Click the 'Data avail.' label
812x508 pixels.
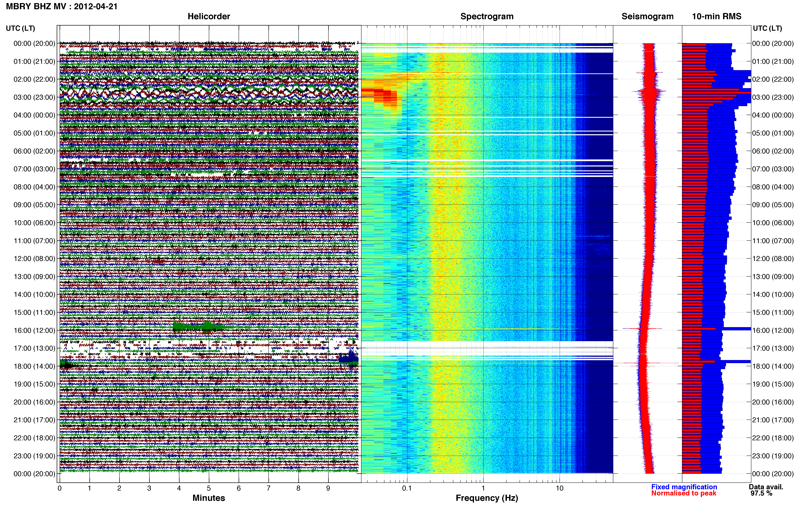(x=766, y=487)
